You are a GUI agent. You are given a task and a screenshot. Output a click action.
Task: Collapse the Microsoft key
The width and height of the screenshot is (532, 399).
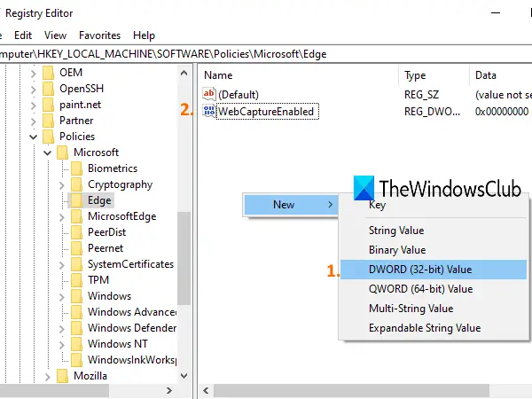48,153
